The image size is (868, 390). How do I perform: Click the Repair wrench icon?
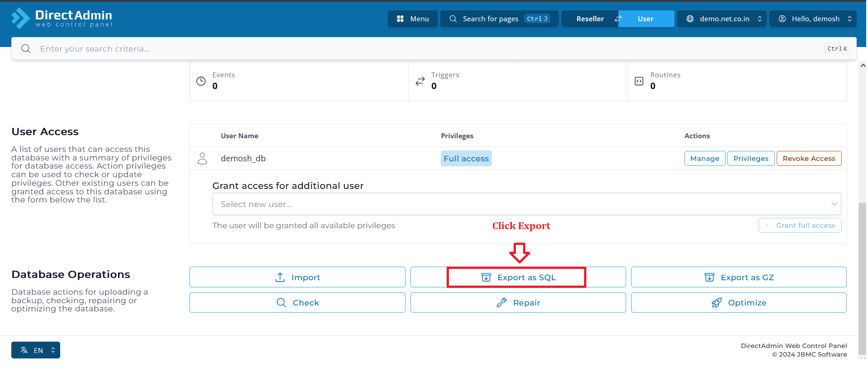click(x=501, y=303)
